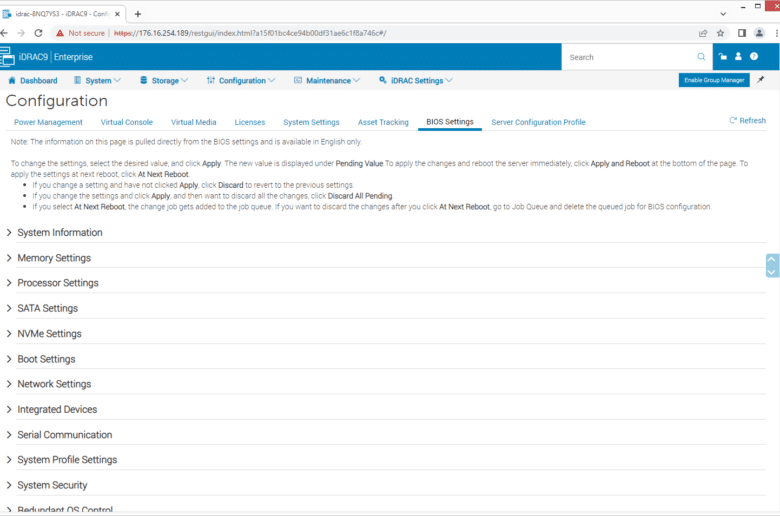The image size is (780, 516).
Task: Open the Server Configuration Profile tab
Action: click(x=538, y=122)
